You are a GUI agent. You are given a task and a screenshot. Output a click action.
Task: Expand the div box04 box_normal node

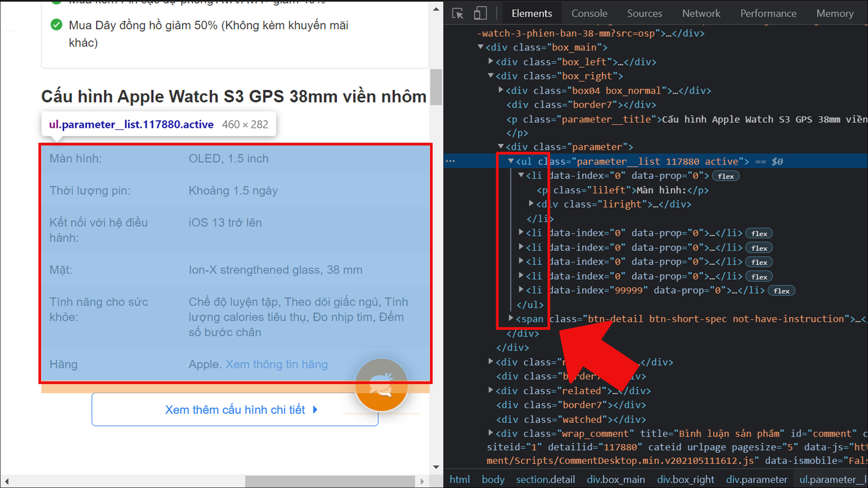(x=500, y=90)
